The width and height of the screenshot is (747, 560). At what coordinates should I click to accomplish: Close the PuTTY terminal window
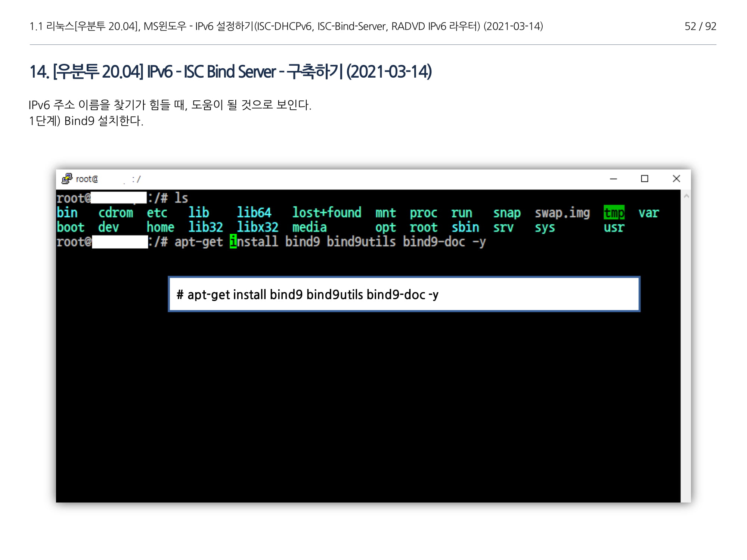point(676,179)
